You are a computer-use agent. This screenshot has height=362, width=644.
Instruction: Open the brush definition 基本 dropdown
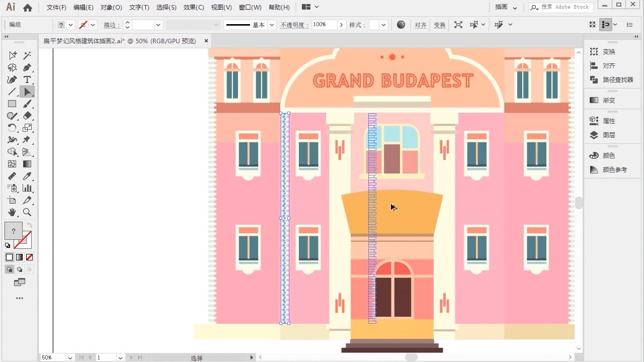[272, 25]
